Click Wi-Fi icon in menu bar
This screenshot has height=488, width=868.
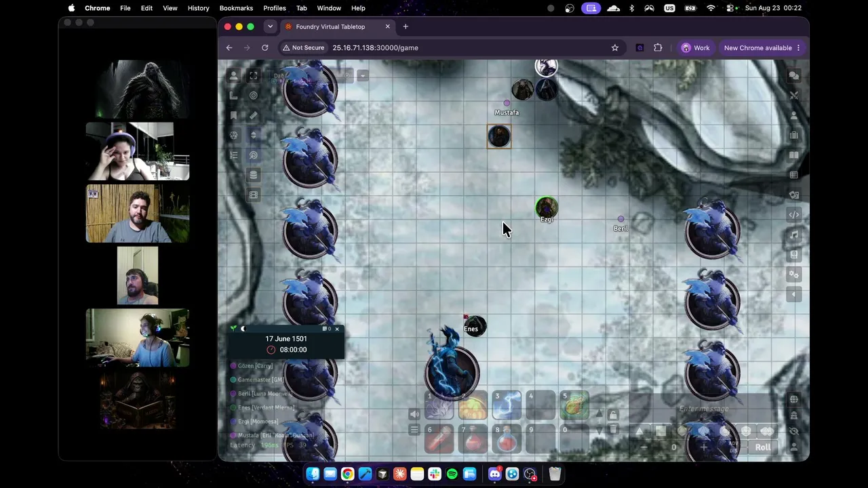click(x=711, y=8)
